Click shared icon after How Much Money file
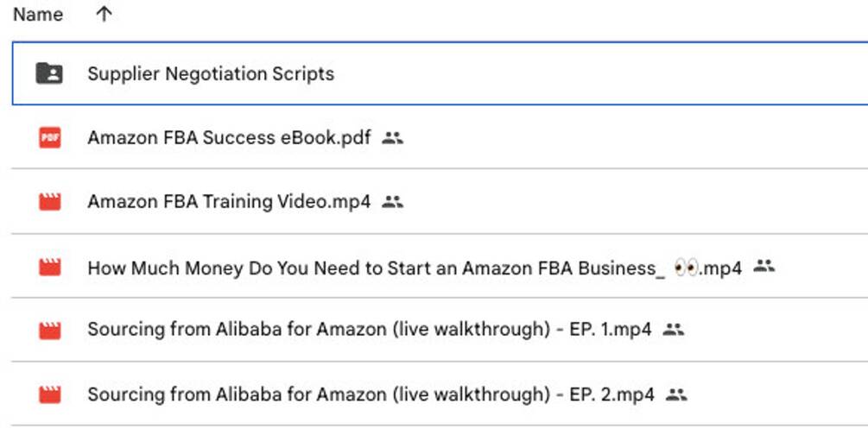This screenshot has width=868, height=429. (763, 267)
